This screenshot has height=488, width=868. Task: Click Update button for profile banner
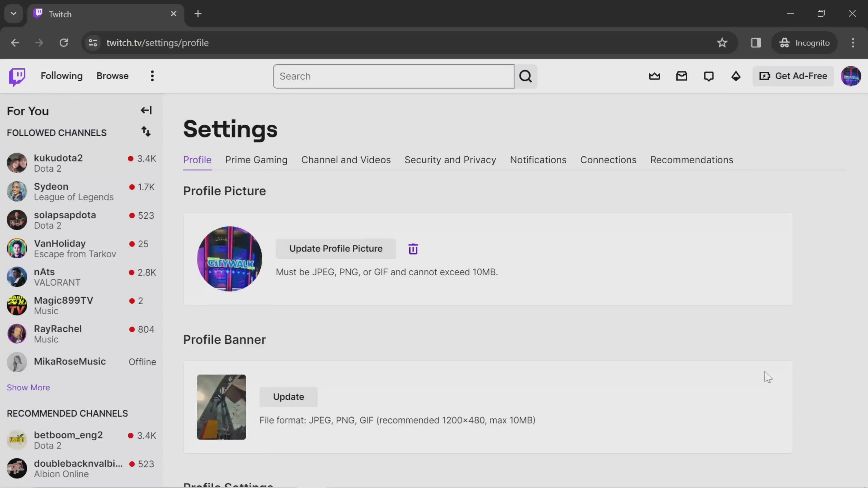[288, 397]
